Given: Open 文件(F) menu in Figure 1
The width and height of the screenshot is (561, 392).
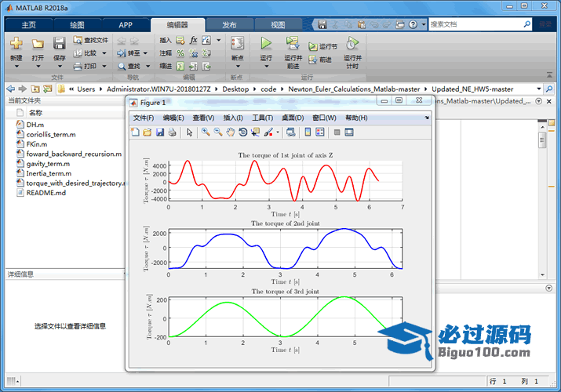Looking at the screenshot, I should pos(144,118).
